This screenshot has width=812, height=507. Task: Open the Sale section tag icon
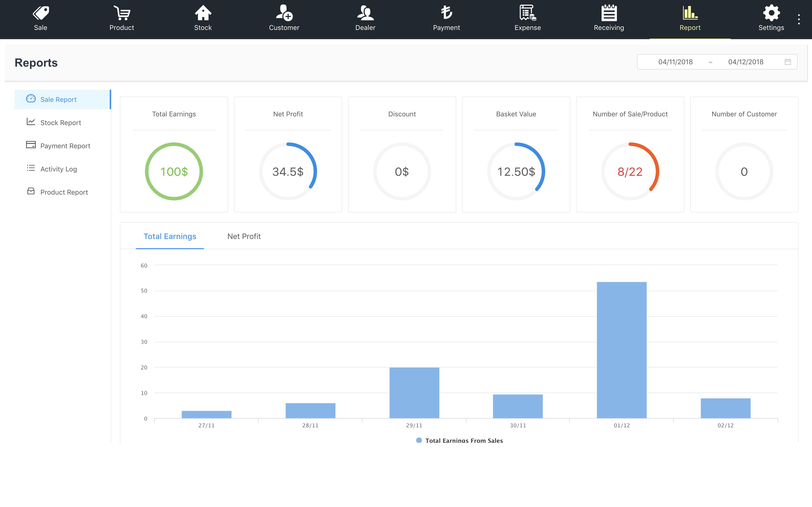point(41,14)
